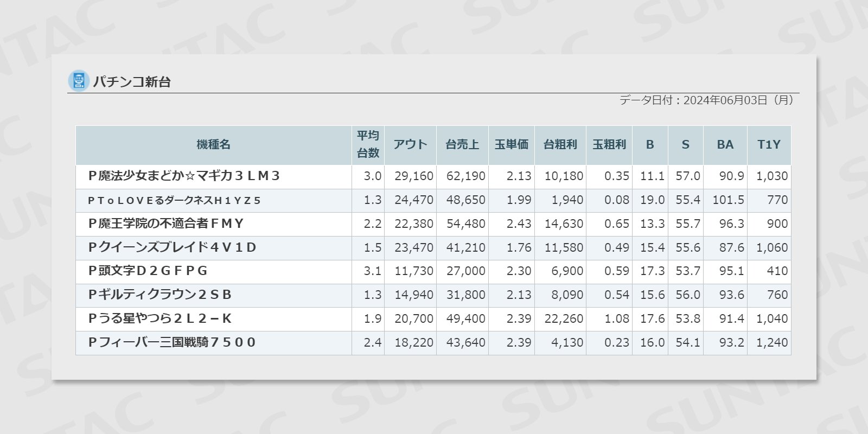Image resolution: width=868 pixels, height=434 pixels.
Task: Click the 台売上 value 41,210
Action: tap(466, 247)
